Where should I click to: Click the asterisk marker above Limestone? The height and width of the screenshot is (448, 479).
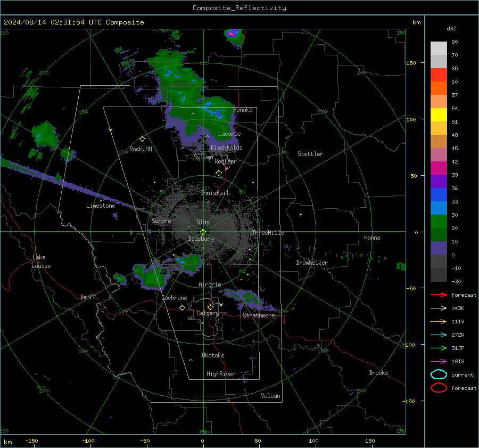click(101, 201)
